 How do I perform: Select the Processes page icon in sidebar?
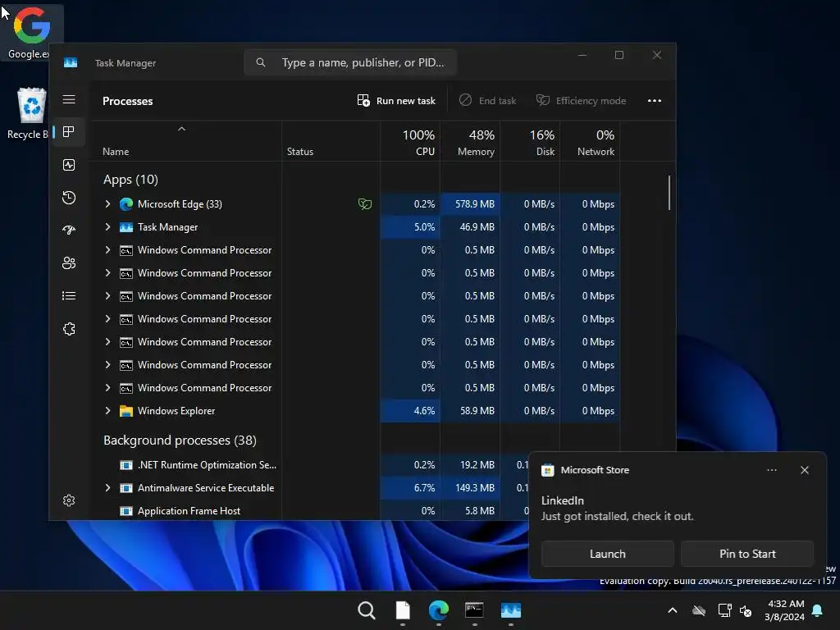69,132
